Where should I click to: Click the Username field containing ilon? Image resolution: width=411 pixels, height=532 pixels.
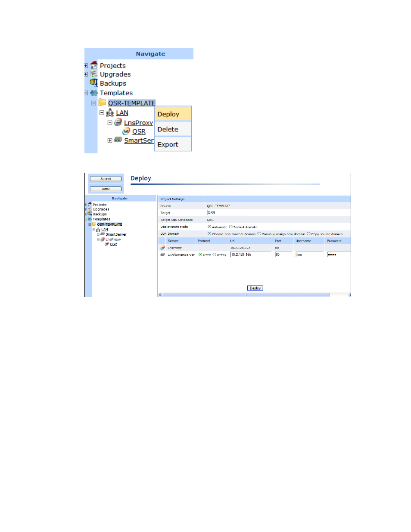pos(309,255)
